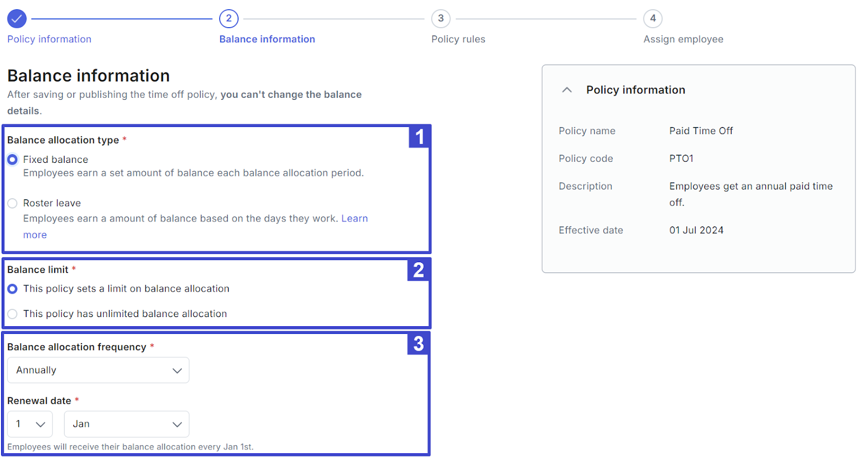868x462 pixels.
Task: Click the step 3 circle icon
Action: pyautogui.click(x=441, y=19)
